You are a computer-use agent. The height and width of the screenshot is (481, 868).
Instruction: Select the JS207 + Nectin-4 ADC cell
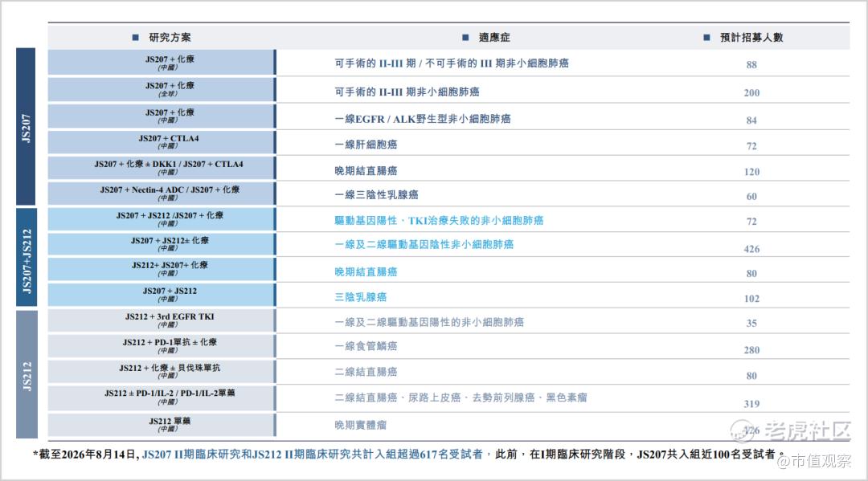point(162,193)
